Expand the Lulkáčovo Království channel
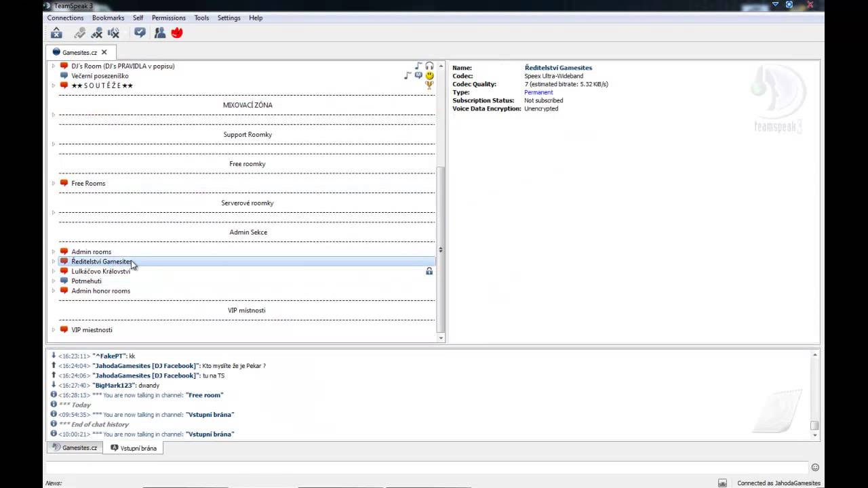This screenshot has height=488, width=868. point(54,271)
